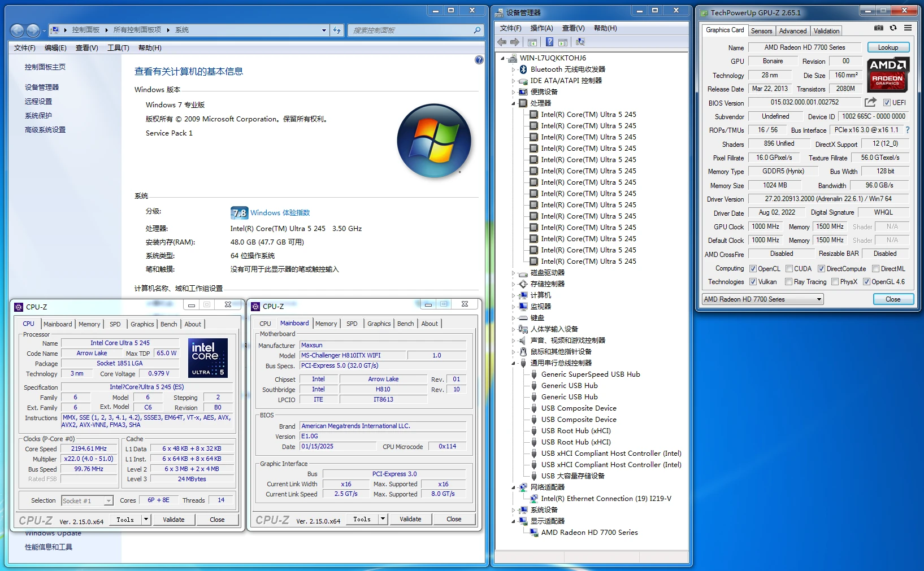Click the Bus Interface question mark icon
This screenshot has height=571, width=924.
coord(908,130)
